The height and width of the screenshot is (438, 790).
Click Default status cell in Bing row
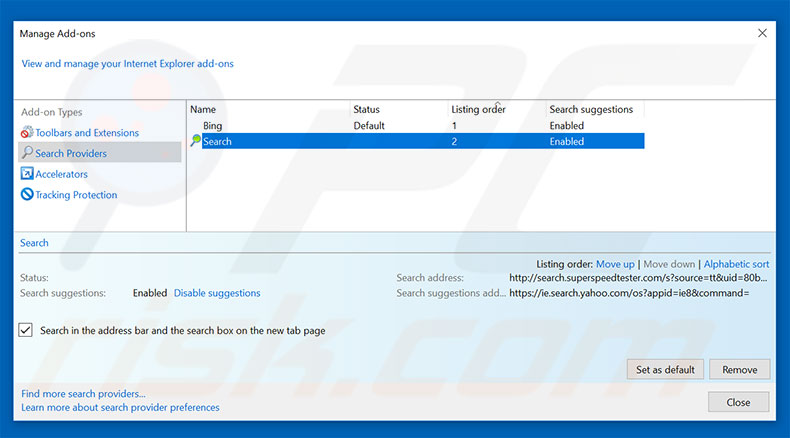point(369,126)
